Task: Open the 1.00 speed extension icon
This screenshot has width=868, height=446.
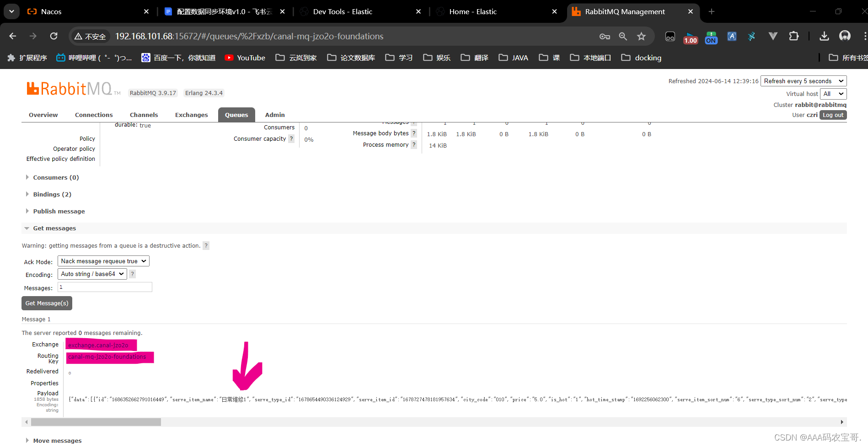Action: [691, 37]
